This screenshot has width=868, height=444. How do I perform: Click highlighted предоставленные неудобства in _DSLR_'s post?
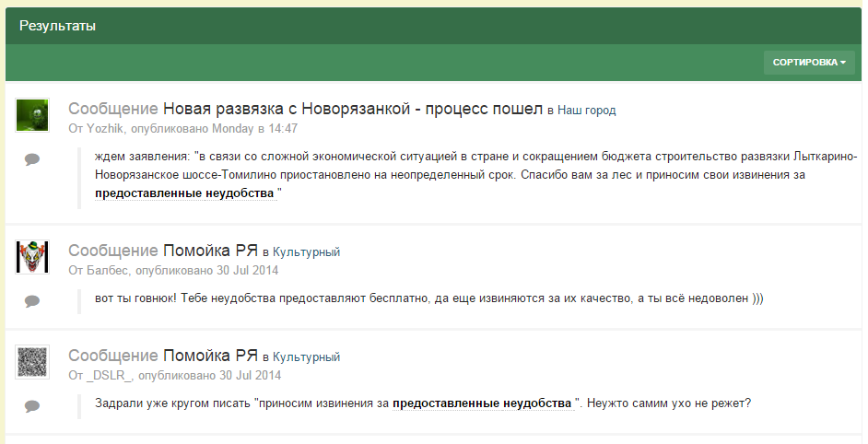tap(482, 403)
